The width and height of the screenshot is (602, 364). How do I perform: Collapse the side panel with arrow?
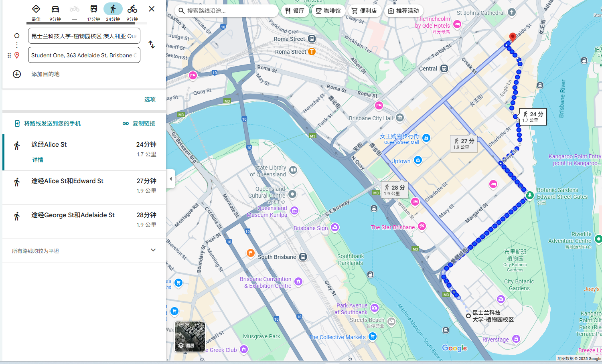(x=170, y=179)
